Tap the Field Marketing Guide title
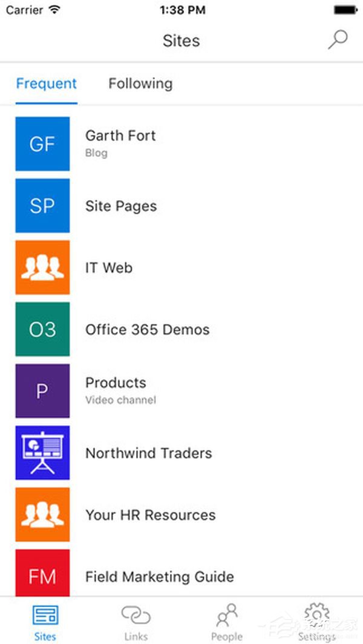This screenshot has width=363, height=644. click(x=160, y=577)
